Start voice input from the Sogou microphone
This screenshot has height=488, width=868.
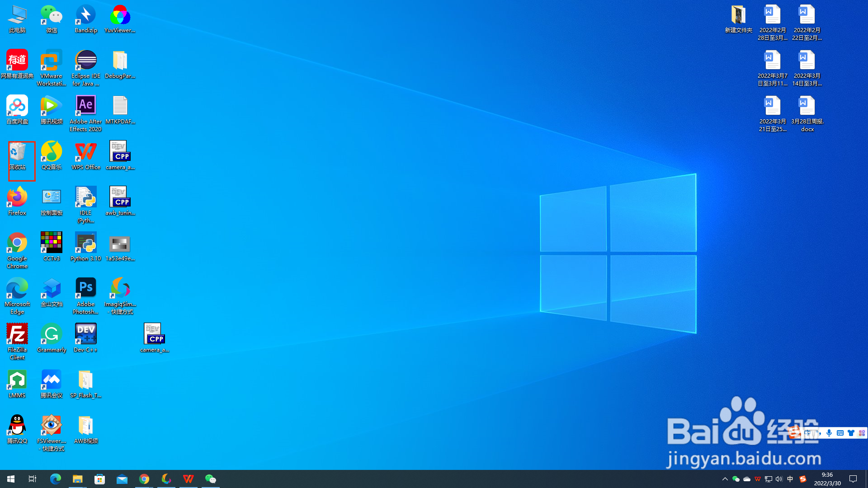coord(829,433)
